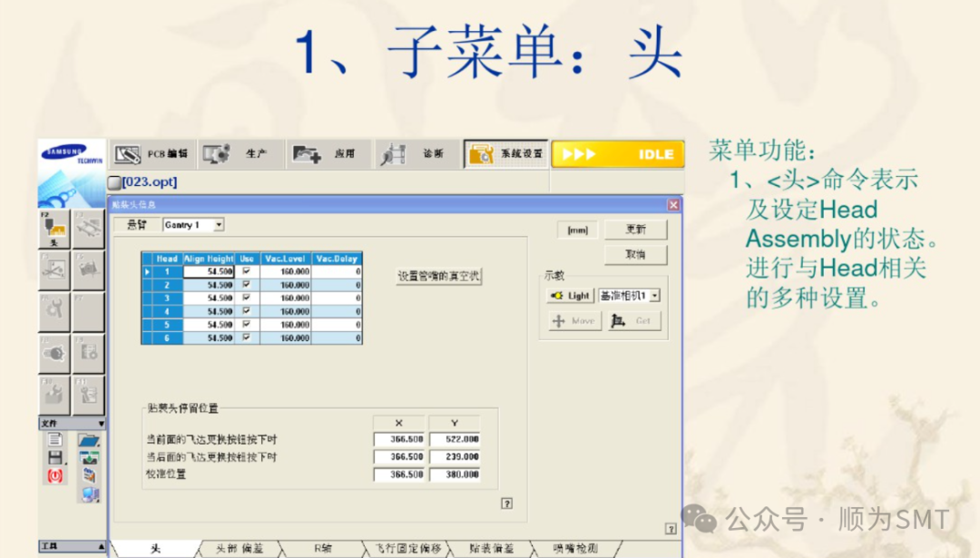This screenshot has width=980, height=558.
Task: Expand the 工具 panel header
Action: pos(72,546)
